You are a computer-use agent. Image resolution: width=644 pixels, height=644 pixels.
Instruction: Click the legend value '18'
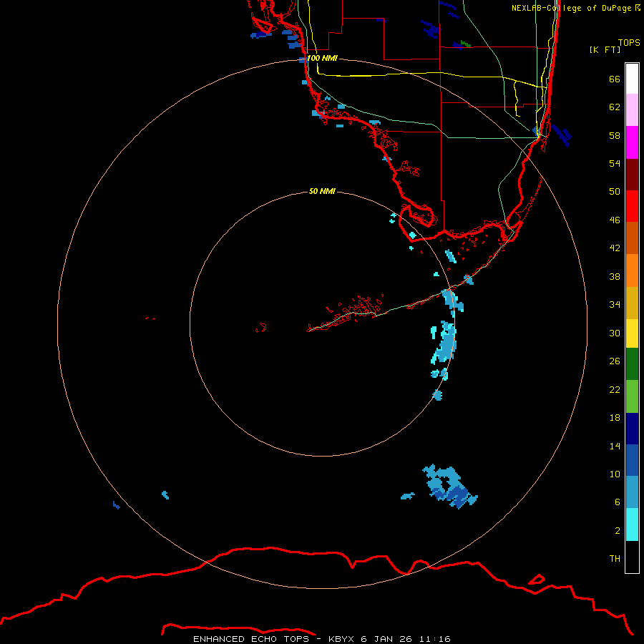615,418
